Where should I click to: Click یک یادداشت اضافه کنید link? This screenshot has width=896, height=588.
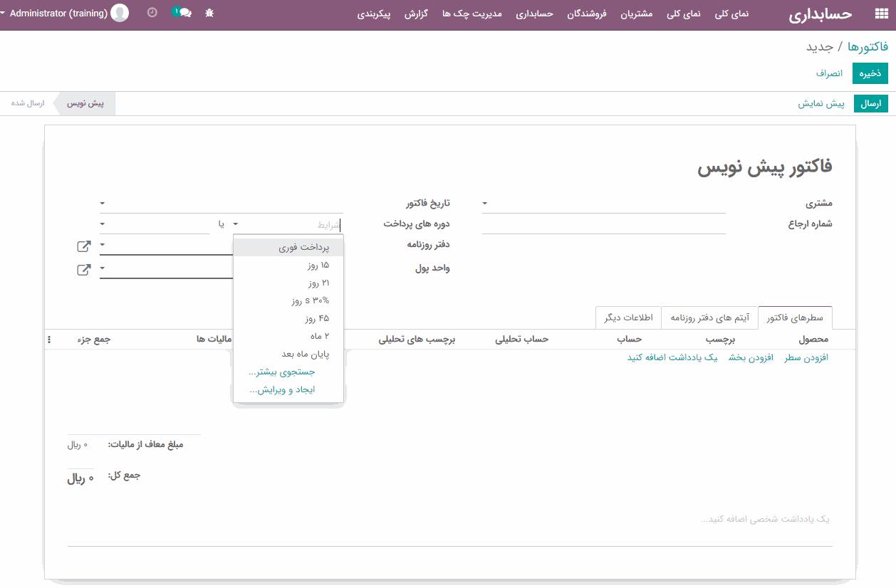pyautogui.click(x=672, y=357)
